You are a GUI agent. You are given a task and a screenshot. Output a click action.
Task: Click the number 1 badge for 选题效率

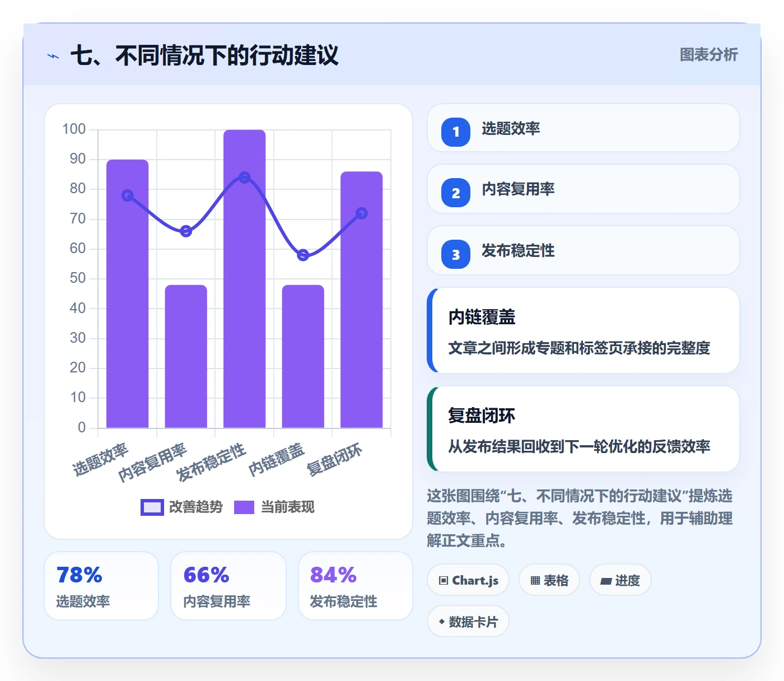click(456, 132)
